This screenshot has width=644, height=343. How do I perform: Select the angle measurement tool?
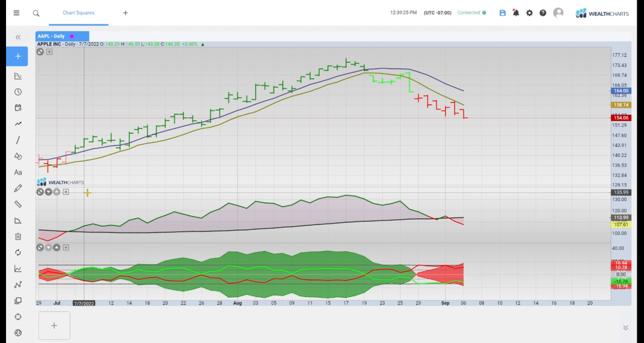(18, 220)
